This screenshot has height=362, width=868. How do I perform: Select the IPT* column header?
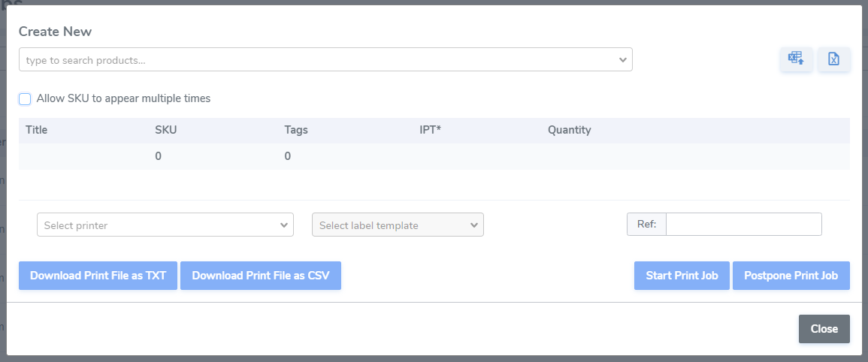430,130
